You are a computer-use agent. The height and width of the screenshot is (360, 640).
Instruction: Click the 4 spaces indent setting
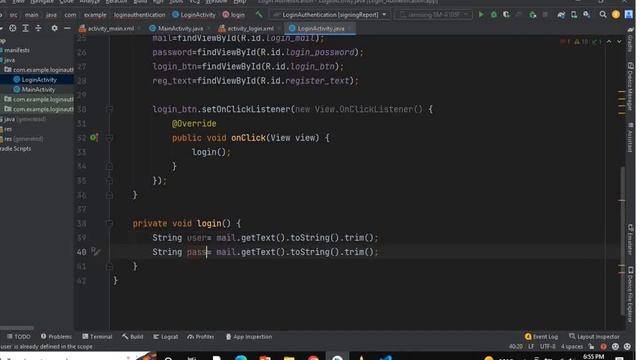coord(572,347)
